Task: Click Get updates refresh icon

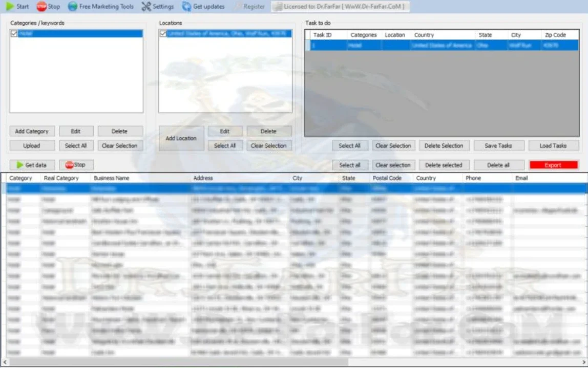Action: [186, 6]
